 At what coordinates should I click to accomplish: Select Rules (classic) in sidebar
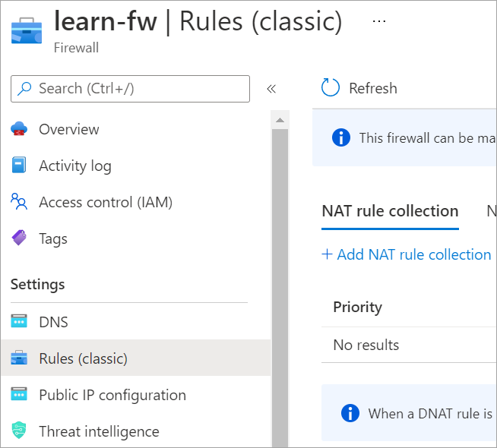[136, 358]
